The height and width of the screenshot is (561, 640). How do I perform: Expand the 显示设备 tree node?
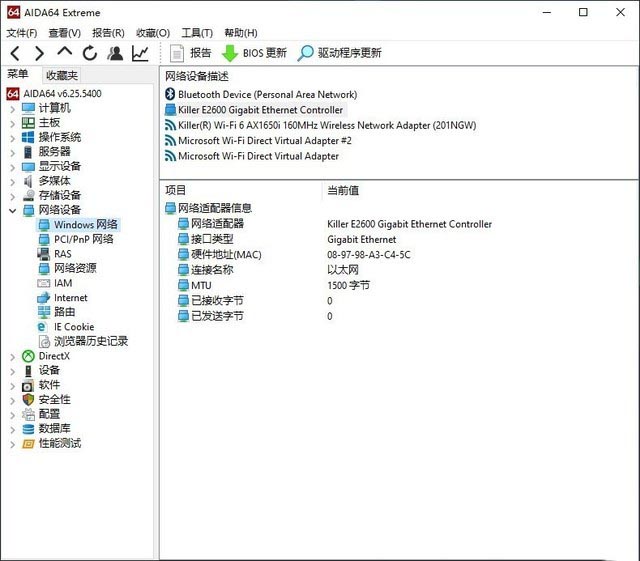[13, 167]
